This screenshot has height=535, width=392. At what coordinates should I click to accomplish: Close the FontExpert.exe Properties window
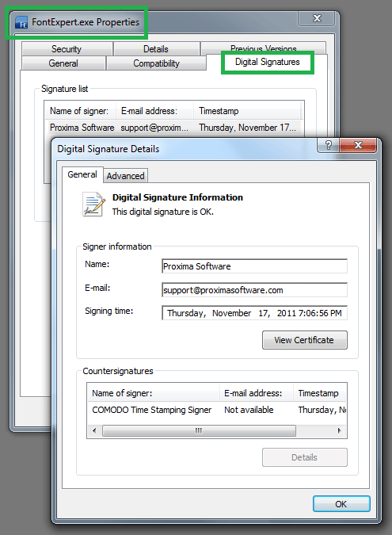pyautogui.click(x=317, y=18)
